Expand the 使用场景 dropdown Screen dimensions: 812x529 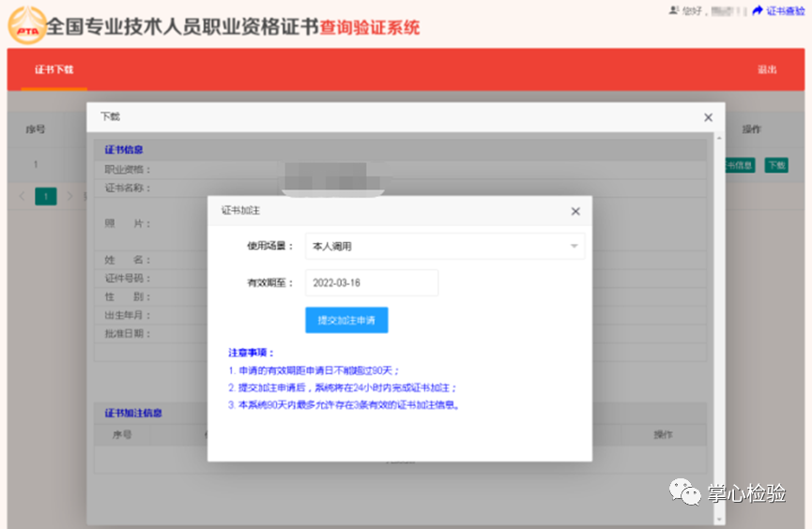pyautogui.click(x=444, y=247)
